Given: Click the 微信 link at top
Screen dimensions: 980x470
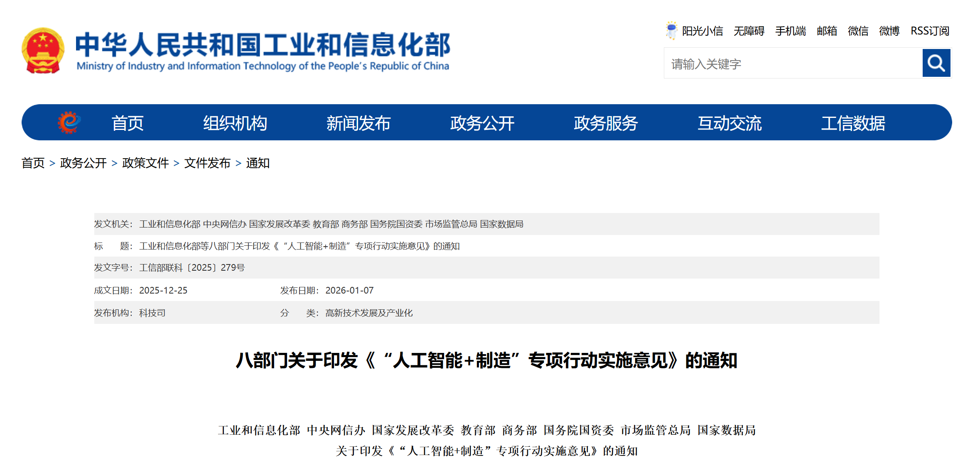Looking at the screenshot, I should [858, 31].
